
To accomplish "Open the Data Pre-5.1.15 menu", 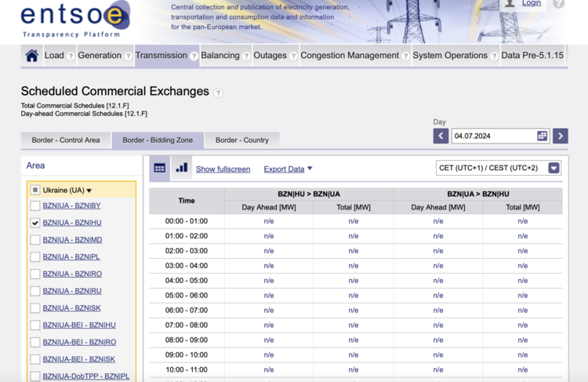I will tap(532, 56).
